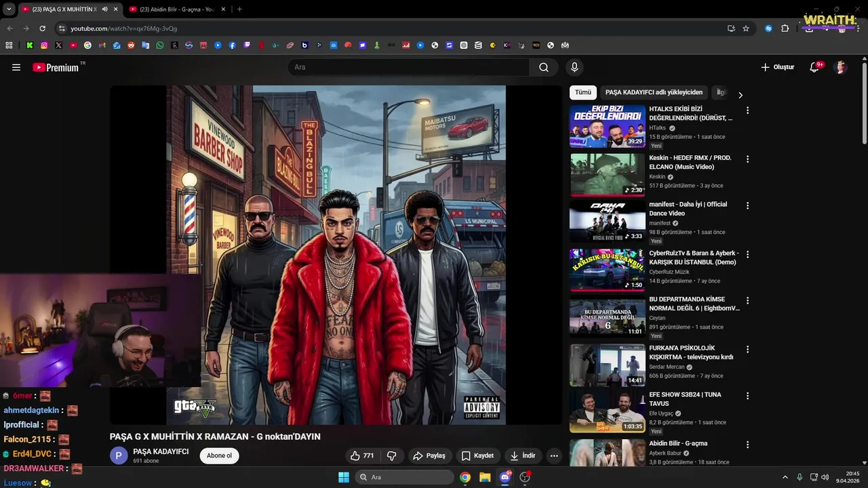Like the video with thumbs up
The image size is (868, 488).
[362, 455]
